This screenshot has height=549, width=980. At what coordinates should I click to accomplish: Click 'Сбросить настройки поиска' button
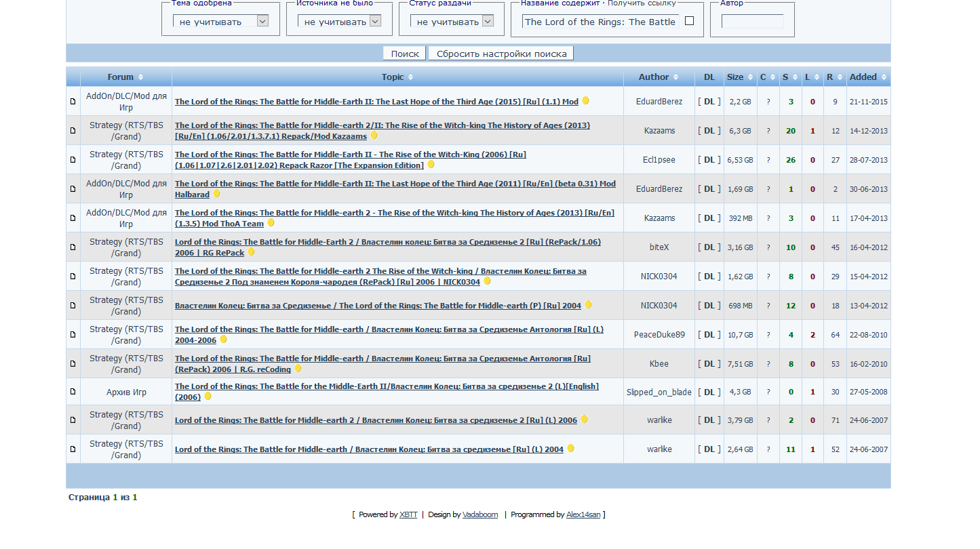(501, 54)
